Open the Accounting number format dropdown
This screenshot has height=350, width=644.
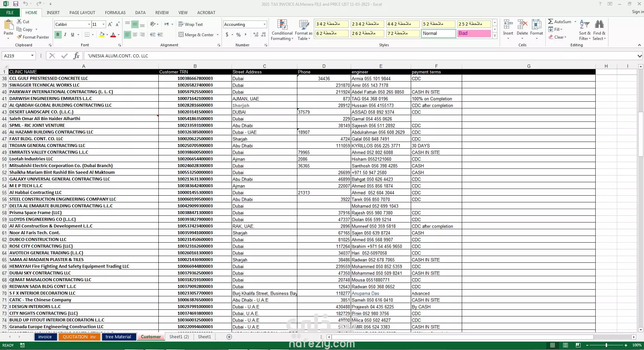(264, 24)
